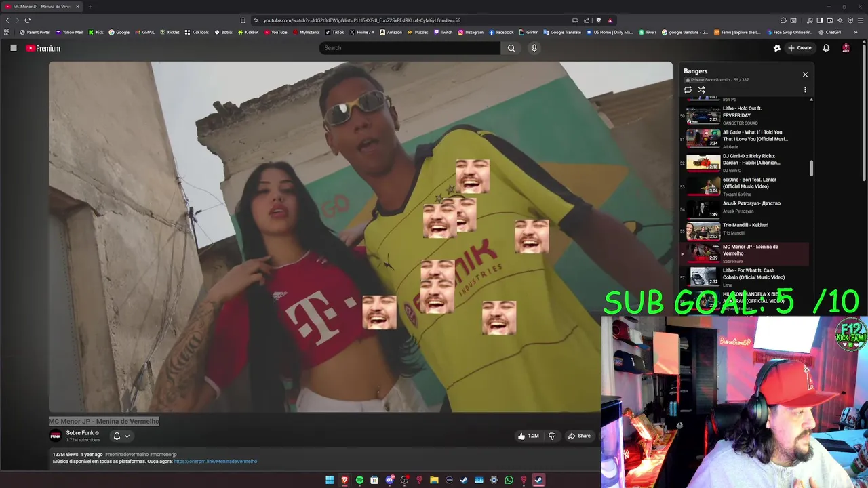868x488 pixels.
Task: Open Bangers playlist three-dot options menu
Action: 805,89
